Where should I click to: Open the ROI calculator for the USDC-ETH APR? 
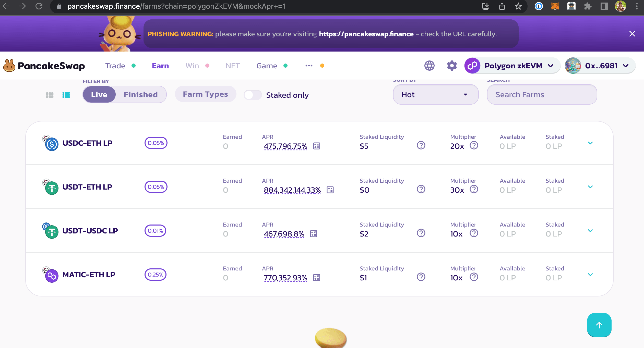coord(317,146)
